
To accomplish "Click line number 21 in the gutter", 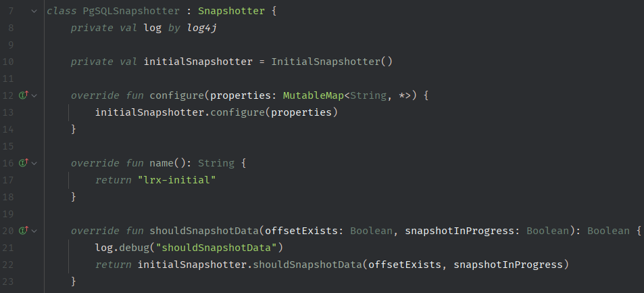I will [x=9, y=247].
